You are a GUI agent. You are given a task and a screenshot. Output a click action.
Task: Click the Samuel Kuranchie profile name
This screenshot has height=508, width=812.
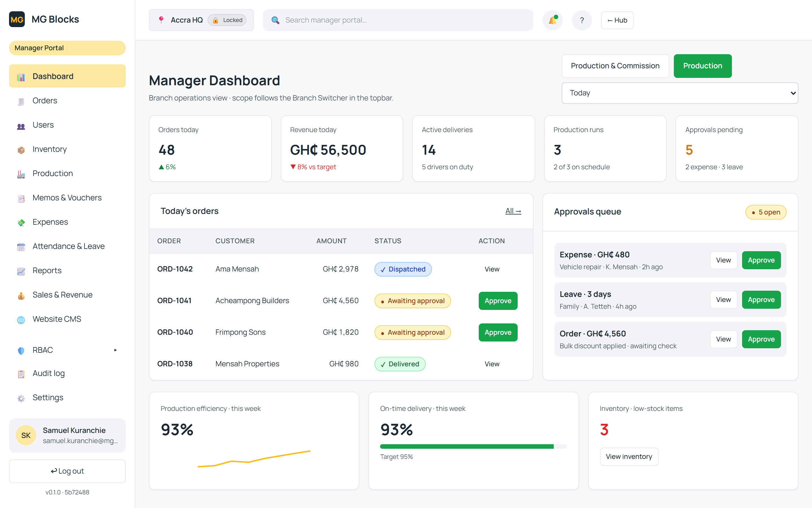click(x=74, y=430)
